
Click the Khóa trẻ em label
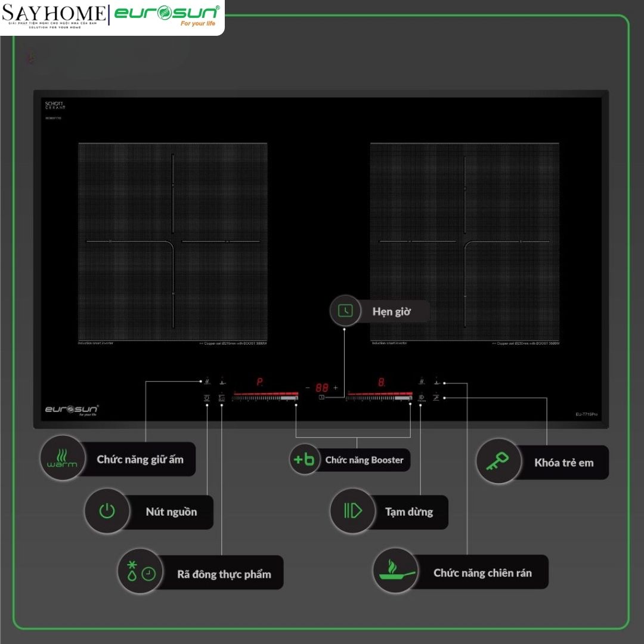pyautogui.click(x=564, y=463)
